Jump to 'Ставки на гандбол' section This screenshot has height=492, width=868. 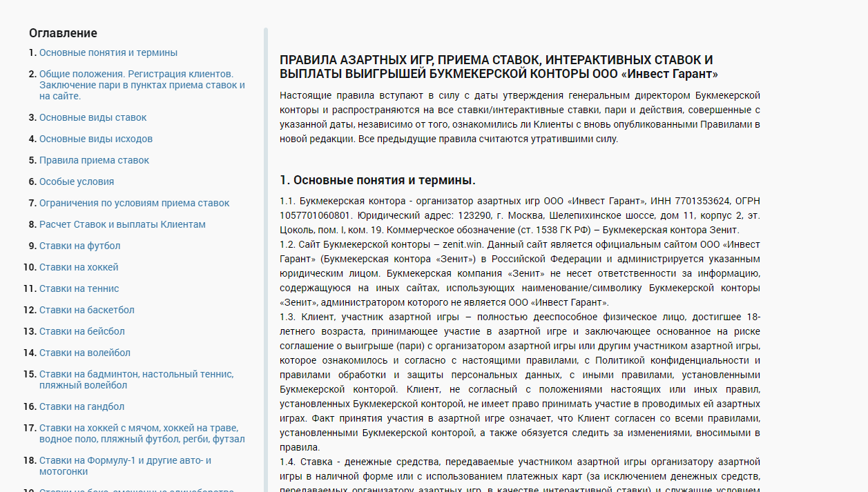click(x=81, y=406)
